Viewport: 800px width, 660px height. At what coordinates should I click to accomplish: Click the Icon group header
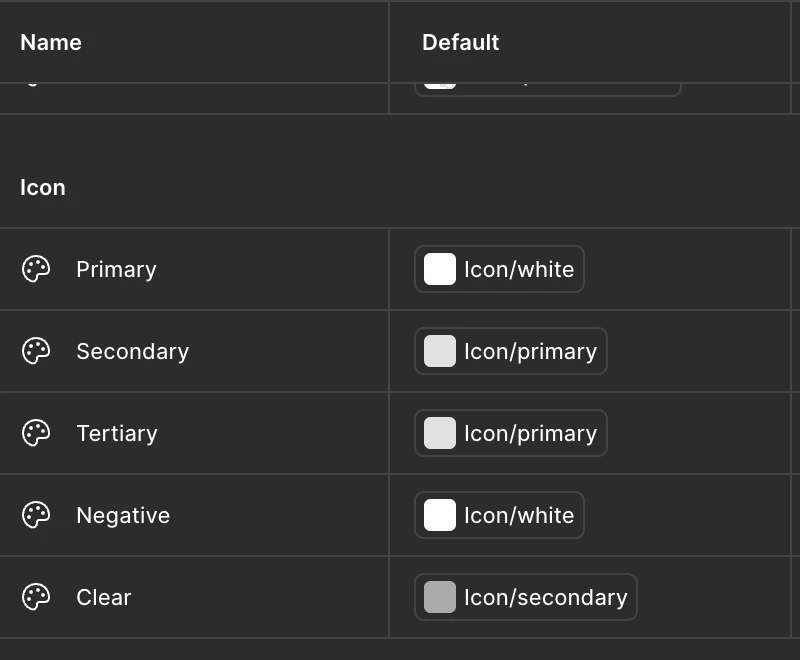click(43, 188)
